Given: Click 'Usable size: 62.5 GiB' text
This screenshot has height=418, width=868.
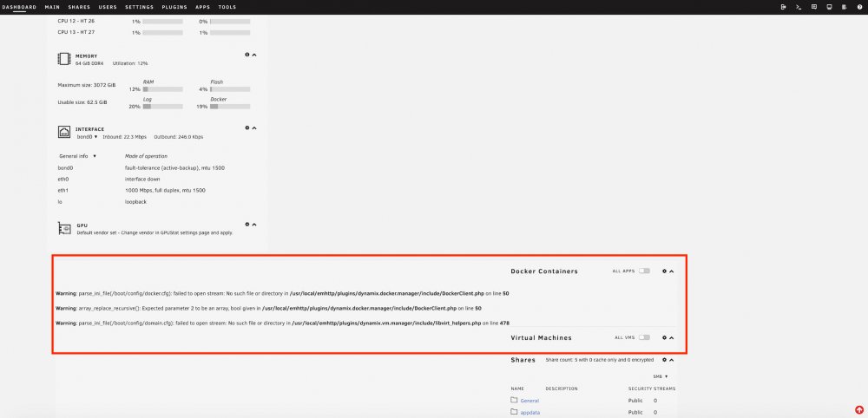Looking at the screenshot, I should (x=82, y=103).
